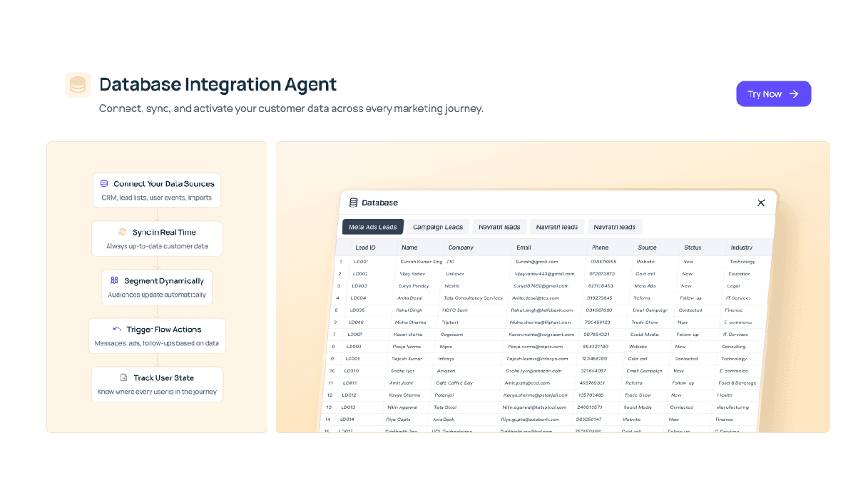Click the Sync in Real Time icon
Image resolution: width=868 pixels, height=483 pixels.
[x=123, y=233]
